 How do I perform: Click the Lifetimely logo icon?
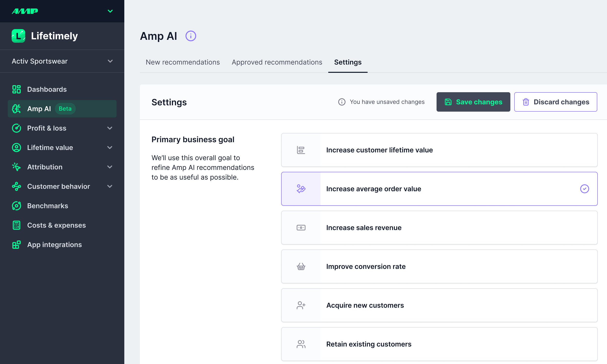click(18, 36)
